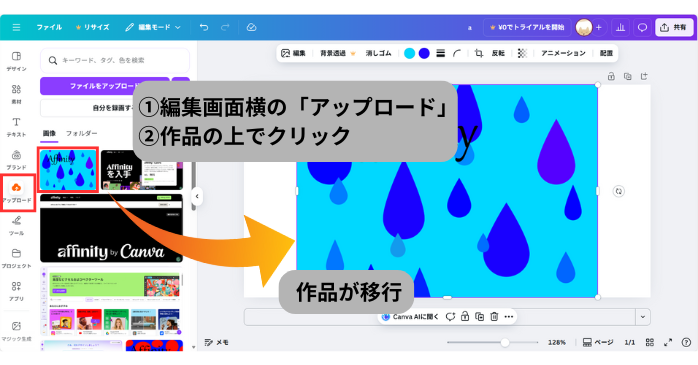Switch to the フォルダー tab
This screenshot has height=365, width=698.
point(81,134)
